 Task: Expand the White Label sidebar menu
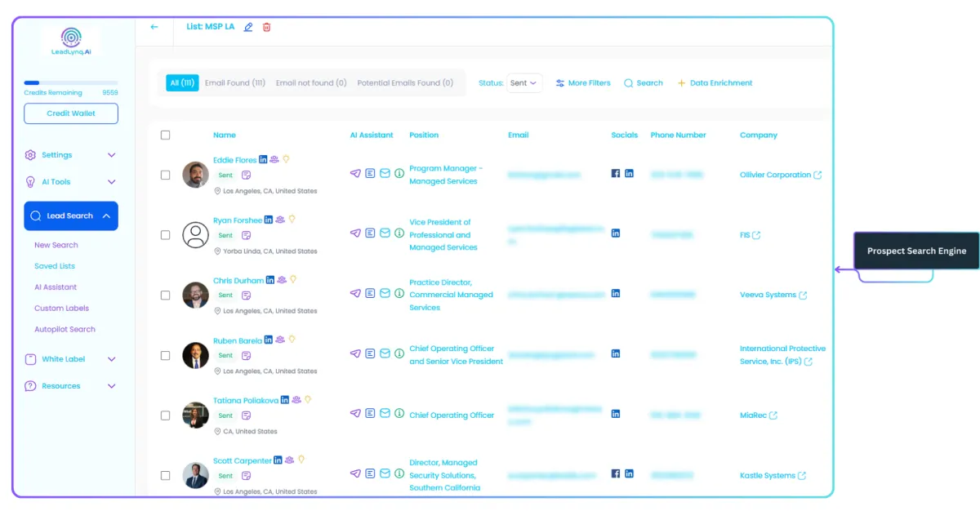(x=71, y=359)
